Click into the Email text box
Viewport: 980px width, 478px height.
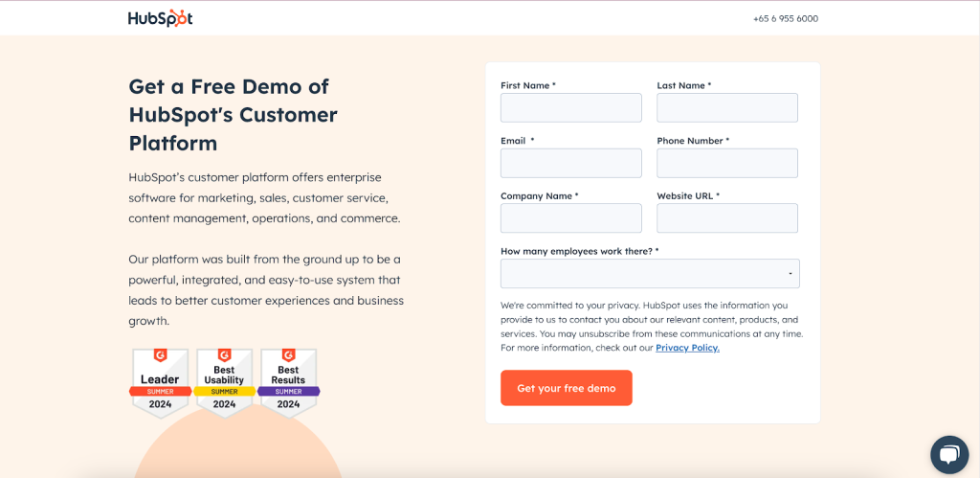click(x=570, y=163)
